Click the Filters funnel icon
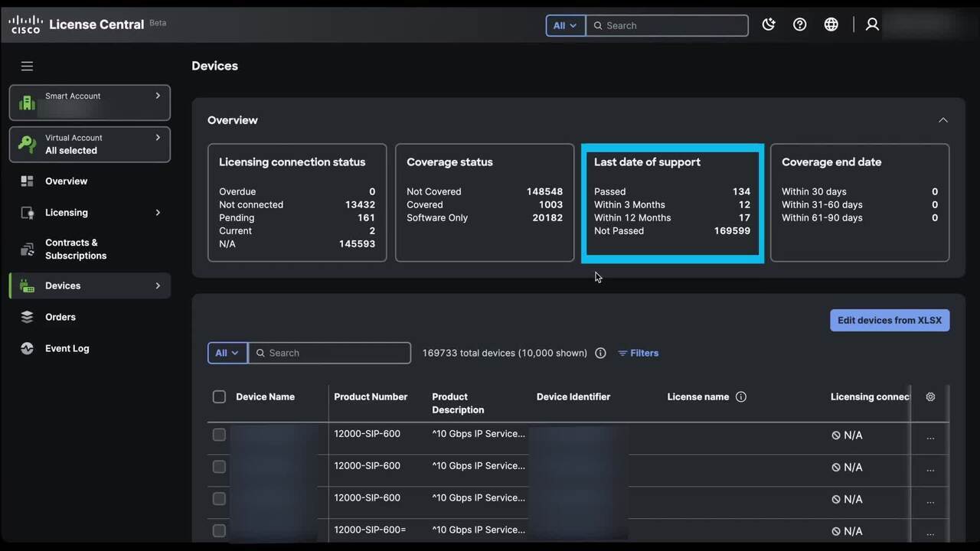 pyautogui.click(x=622, y=353)
